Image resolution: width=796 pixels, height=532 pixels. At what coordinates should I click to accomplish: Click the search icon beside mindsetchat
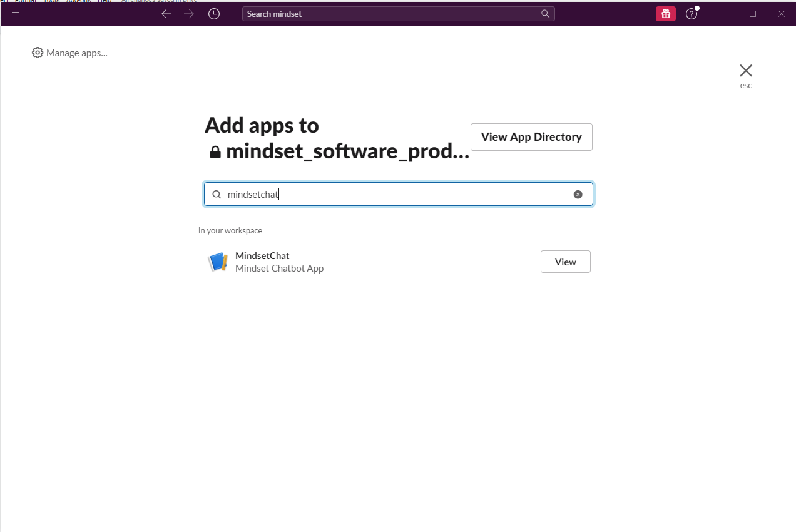point(217,195)
